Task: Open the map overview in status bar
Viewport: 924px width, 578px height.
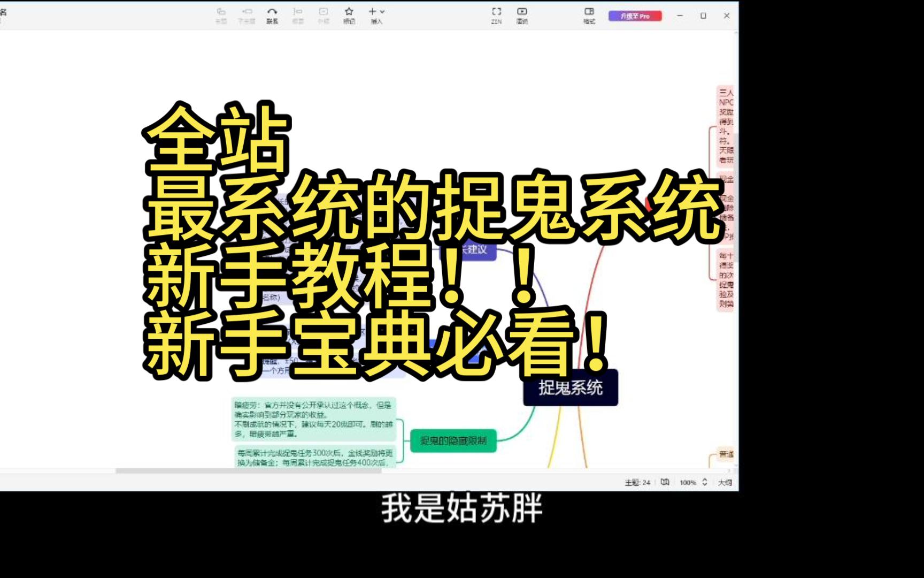Action: (664, 483)
